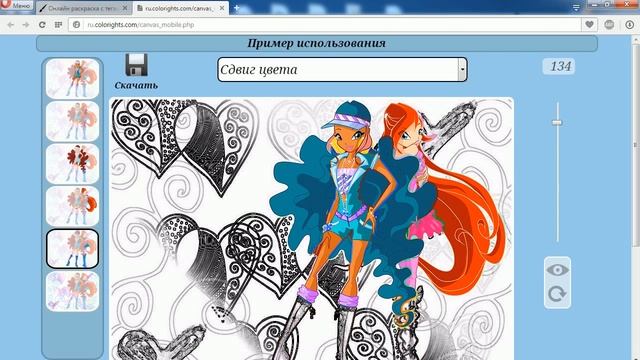Image resolution: width=640 pixels, height=360 pixels.
Task: Click the Пример использования header
Action: [x=316, y=43]
